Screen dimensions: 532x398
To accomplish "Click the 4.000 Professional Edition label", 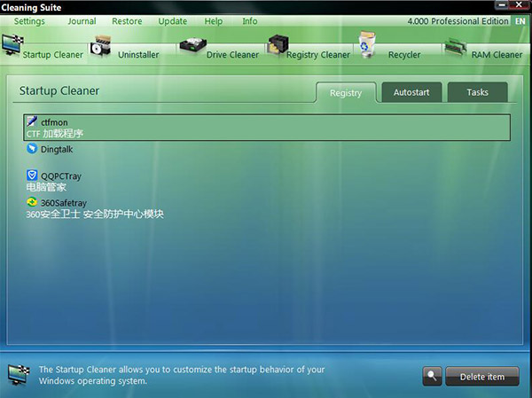I will 458,21.
